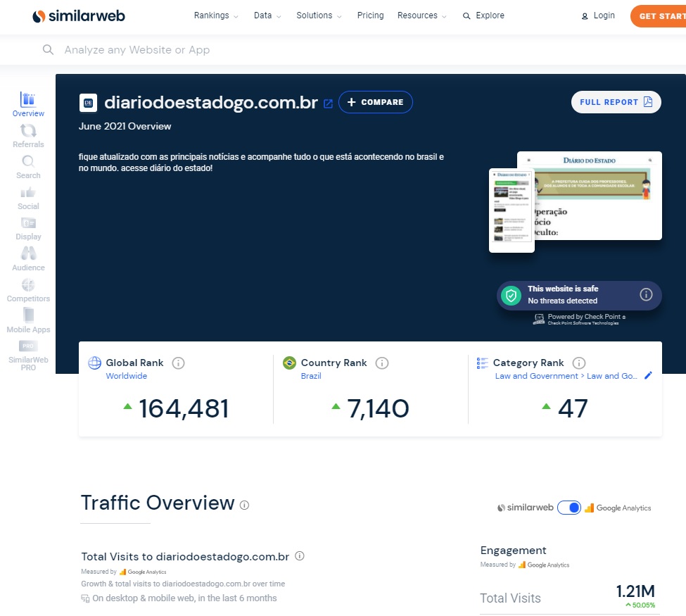Click the category rank value 47

coord(573,408)
